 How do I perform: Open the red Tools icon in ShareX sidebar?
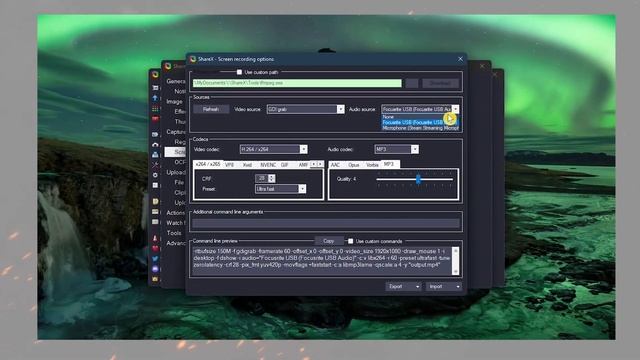(155, 119)
